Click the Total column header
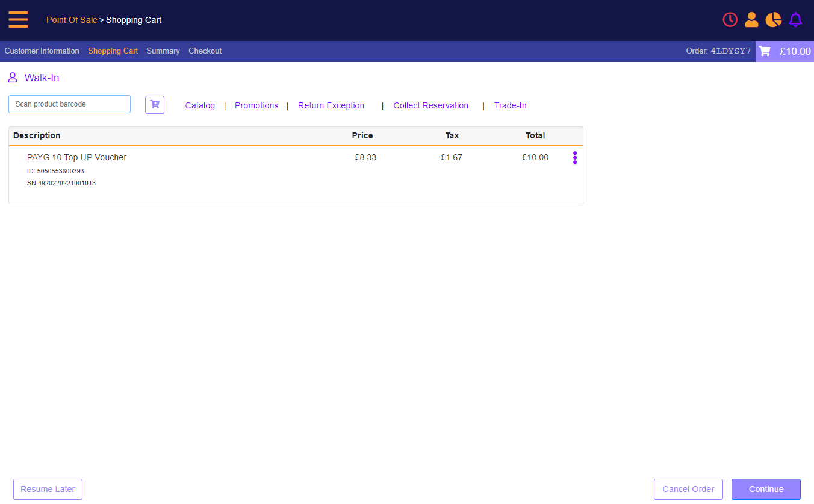Screen dimensions: 814x504 point(535,135)
